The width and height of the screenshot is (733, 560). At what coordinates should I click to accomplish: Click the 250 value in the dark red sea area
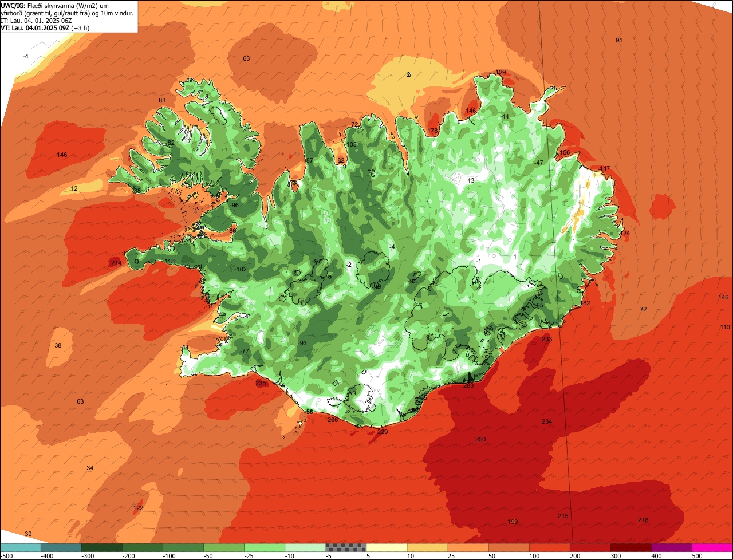[480, 439]
